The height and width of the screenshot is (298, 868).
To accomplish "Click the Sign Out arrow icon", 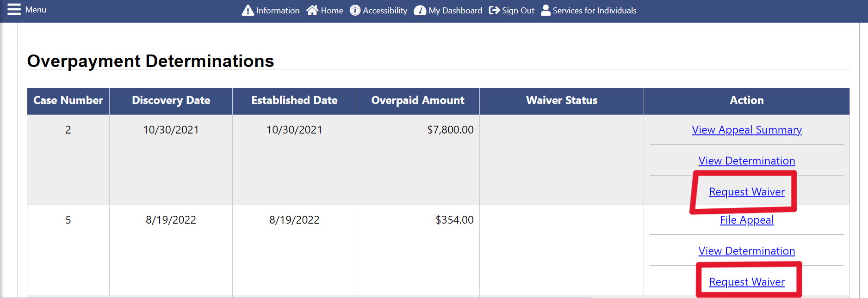I will [494, 10].
